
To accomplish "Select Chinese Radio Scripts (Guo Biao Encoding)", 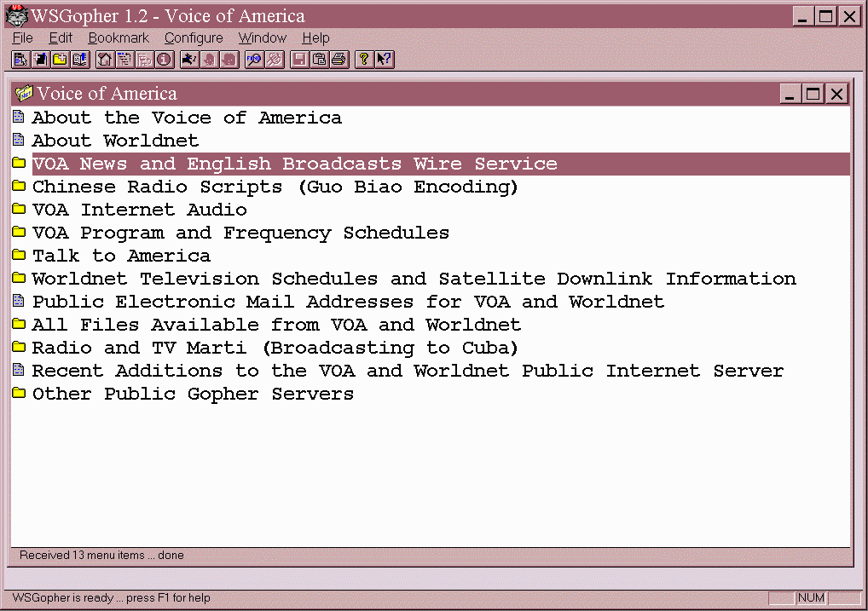I will click(275, 187).
